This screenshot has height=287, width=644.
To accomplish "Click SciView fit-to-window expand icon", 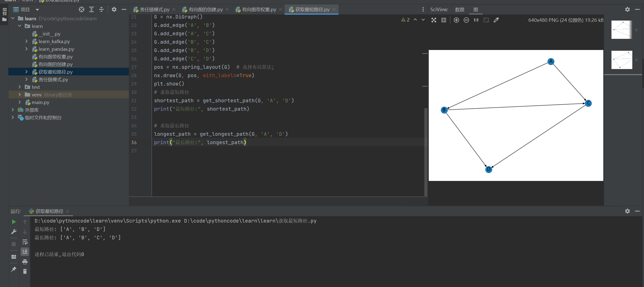I will point(434,20).
